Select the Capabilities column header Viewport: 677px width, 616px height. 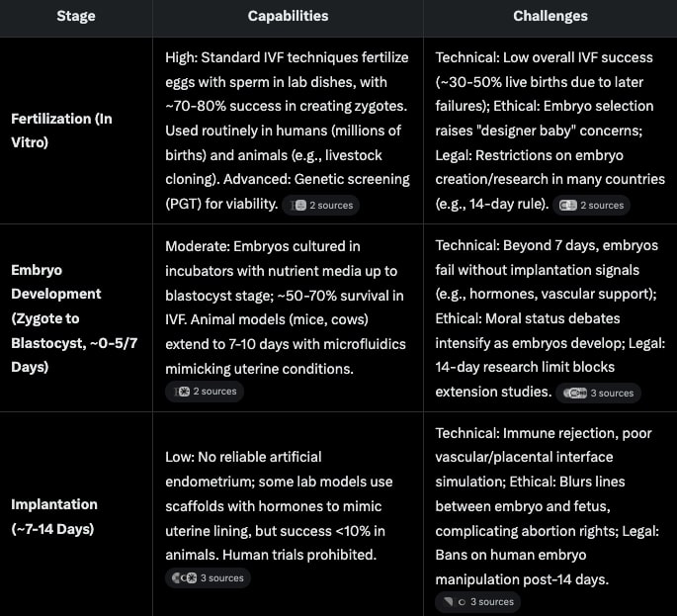tap(288, 16)
